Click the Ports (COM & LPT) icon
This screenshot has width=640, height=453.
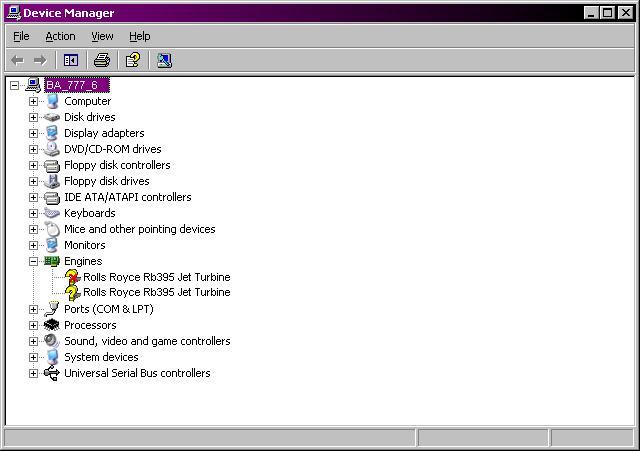[x=52, y=309]
